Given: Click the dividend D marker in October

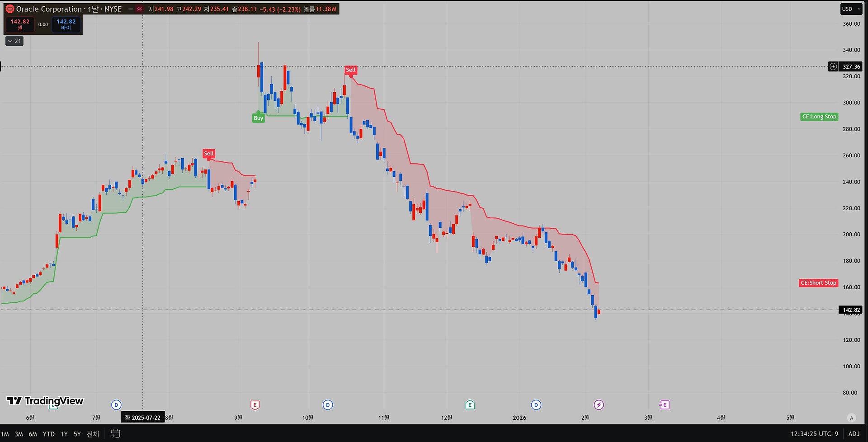Looking at the screenshot, I should pyautogui.click(x=328, y=405).
